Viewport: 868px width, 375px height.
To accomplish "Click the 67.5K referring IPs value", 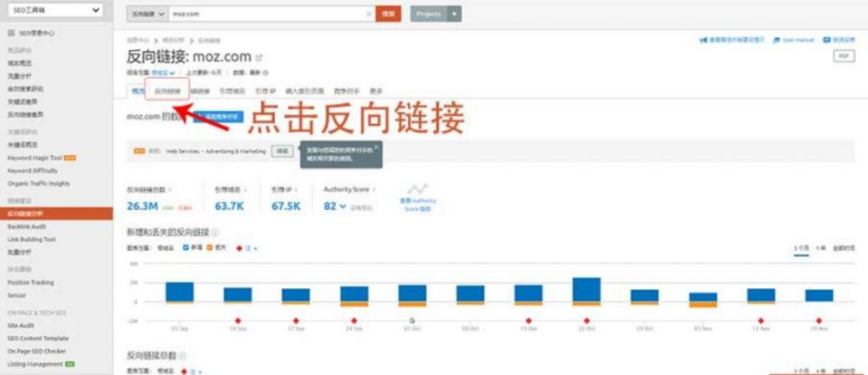I will click(x=286, y=207).
